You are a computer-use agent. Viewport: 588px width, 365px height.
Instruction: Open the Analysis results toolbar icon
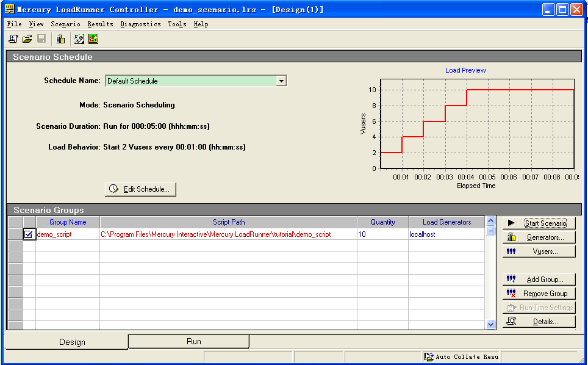tap(92, 38)
